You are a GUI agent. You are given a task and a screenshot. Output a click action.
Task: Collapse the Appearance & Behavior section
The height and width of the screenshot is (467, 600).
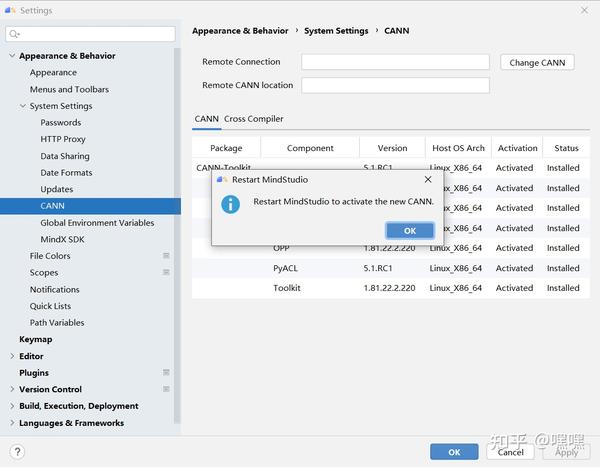coord(11,56)
